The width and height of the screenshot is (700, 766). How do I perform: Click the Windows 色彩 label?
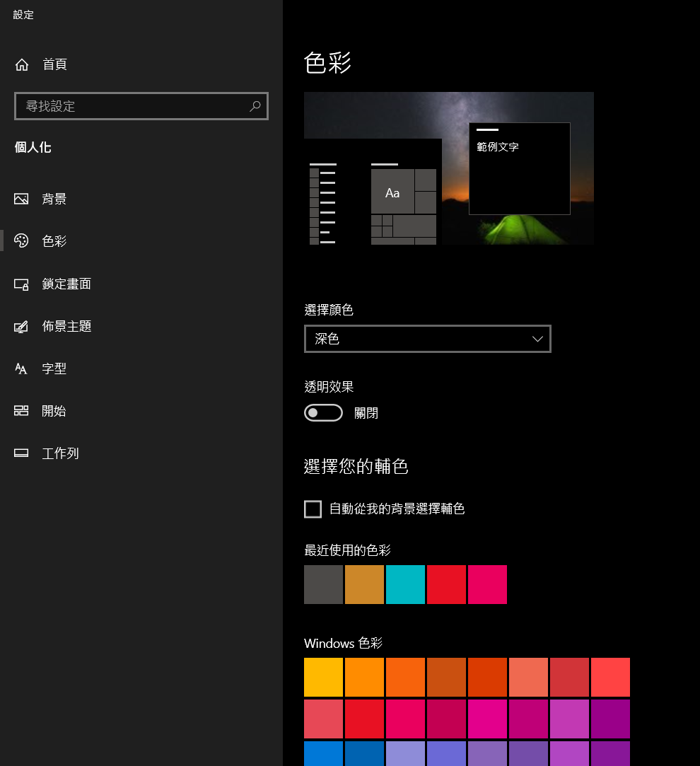[343, 643]
